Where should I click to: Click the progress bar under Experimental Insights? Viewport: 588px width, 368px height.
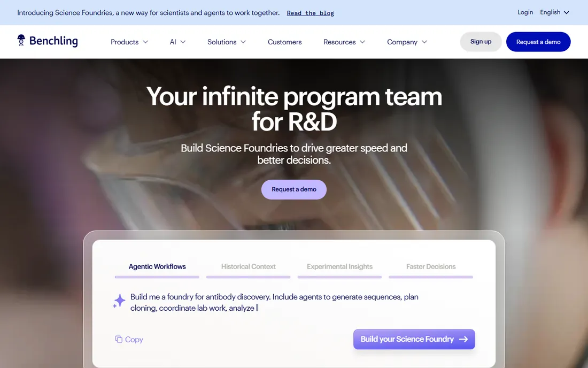point(340,277)
